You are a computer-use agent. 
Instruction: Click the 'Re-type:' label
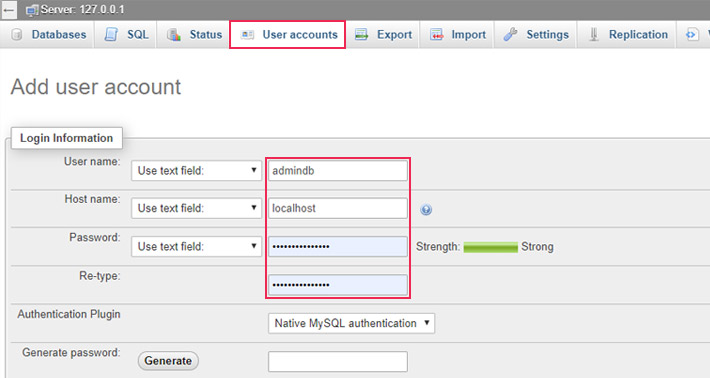pyautogui.click(x=100, y=276)
